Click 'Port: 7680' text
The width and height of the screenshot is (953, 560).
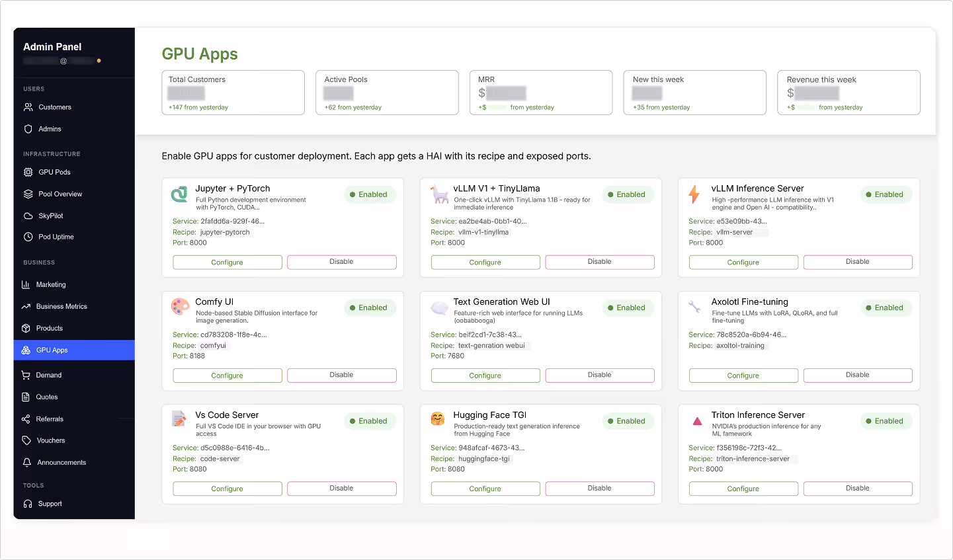448,356
